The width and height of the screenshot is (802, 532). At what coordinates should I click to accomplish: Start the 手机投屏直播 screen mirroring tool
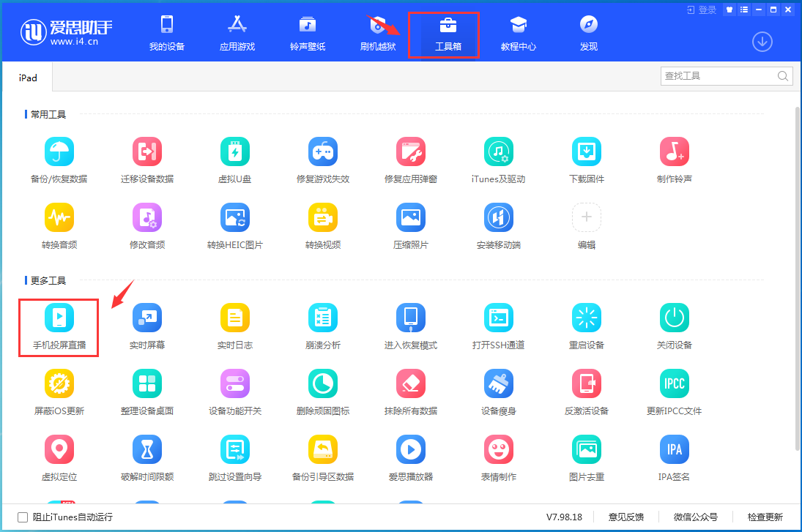click(x=59, y=327)
